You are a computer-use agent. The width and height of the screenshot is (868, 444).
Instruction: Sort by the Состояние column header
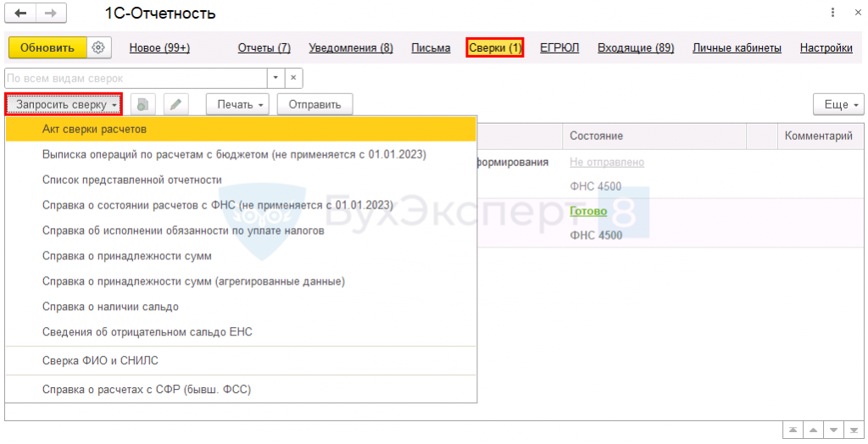(x=654, y=136)
